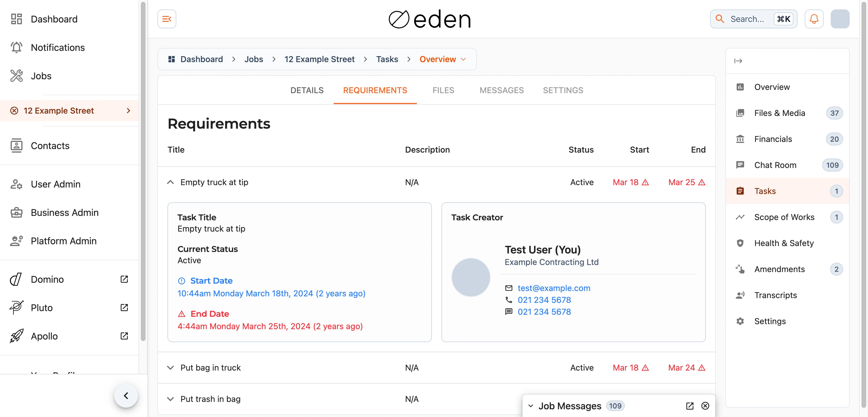
Task: Select Jobs in the breadcrumb
Action: click(254, 59)
